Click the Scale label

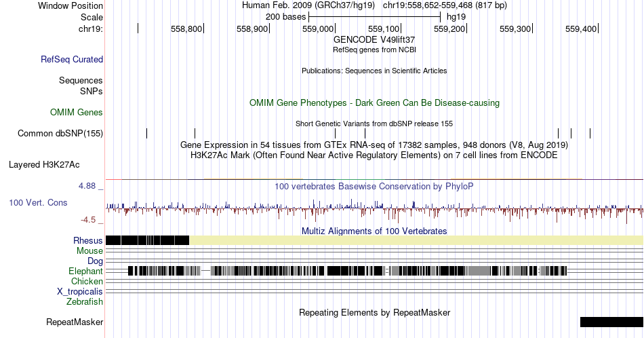coord(92,17)
